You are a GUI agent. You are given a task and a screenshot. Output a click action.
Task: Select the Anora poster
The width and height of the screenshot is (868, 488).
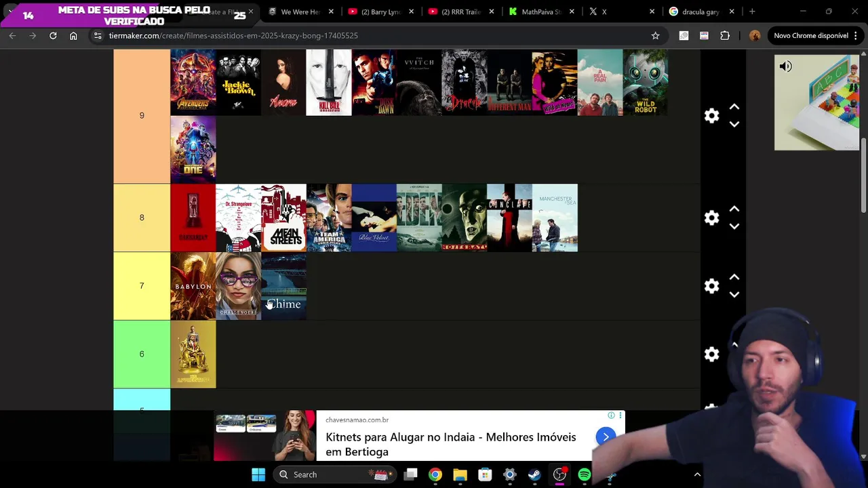(x=283, y=82)
